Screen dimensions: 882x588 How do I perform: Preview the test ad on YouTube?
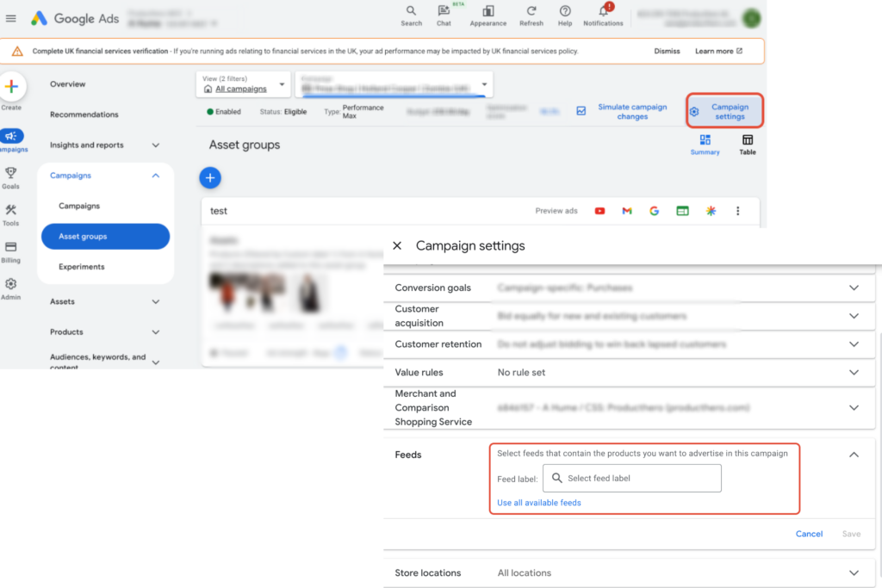(x=599, y=210)
